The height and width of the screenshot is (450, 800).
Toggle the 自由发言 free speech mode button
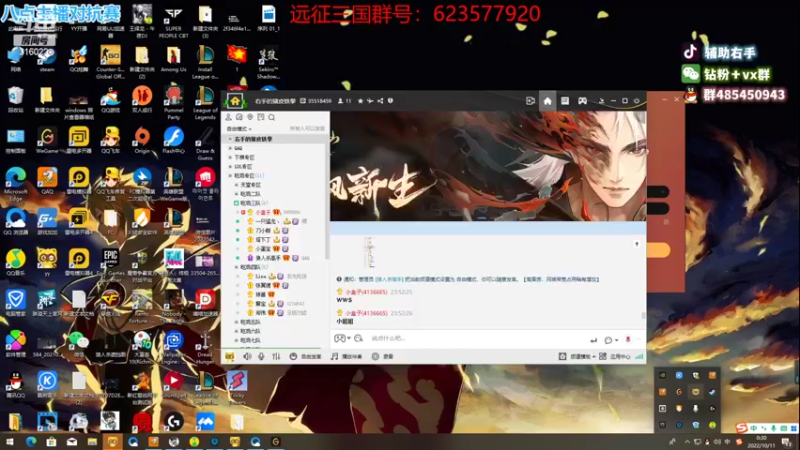pyautogui.click(x=306, y=356)
